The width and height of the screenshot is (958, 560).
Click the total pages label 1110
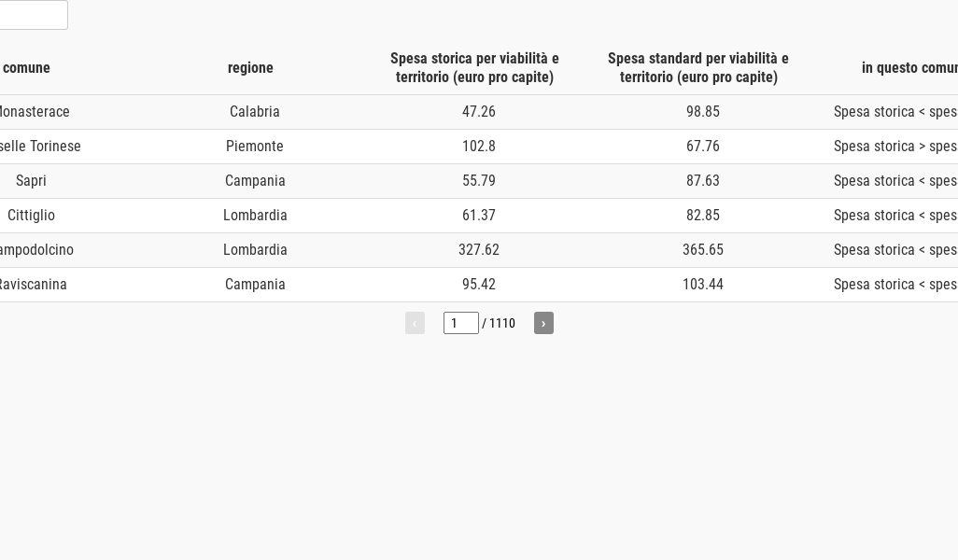point(502,324)
